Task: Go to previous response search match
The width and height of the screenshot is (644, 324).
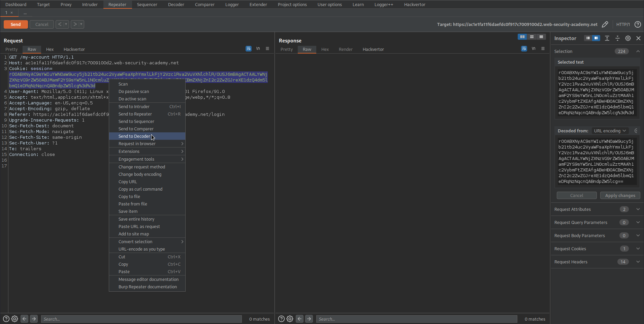Action: 299,319
